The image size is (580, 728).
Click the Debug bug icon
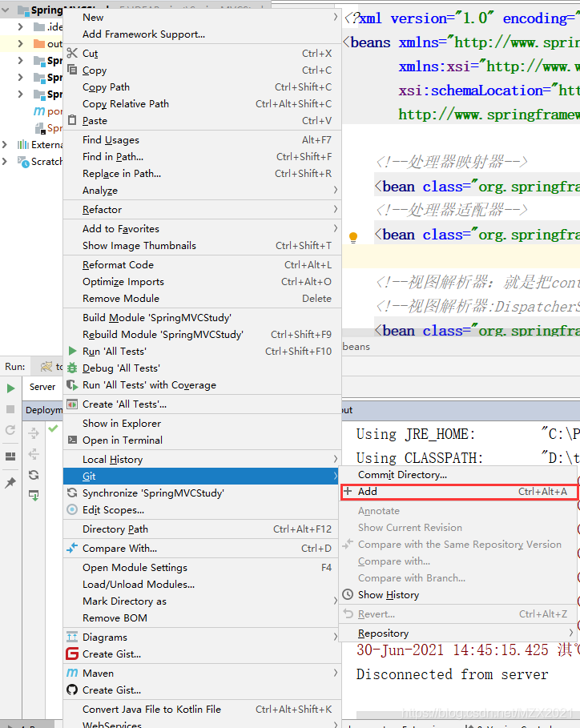(x=72, y=368)
